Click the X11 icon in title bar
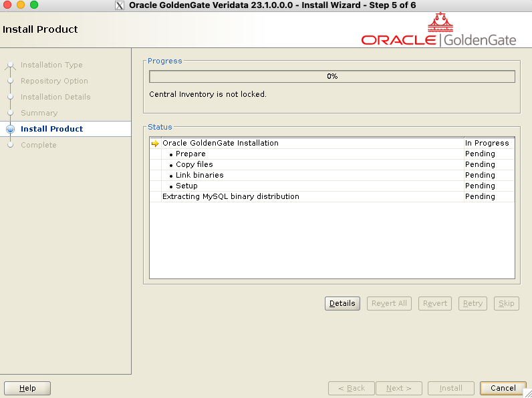The height and width of the screenshot is (398, 532). pyautogui.click(x=120, y=5)
